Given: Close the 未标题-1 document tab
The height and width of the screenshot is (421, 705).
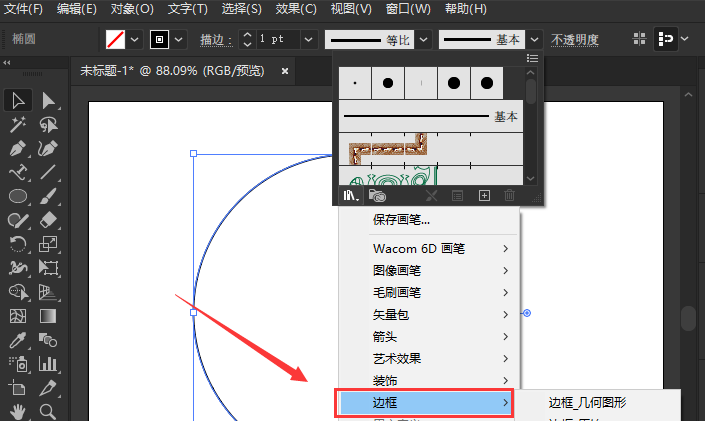Looking at the screenshot, I should click(285, 71).
